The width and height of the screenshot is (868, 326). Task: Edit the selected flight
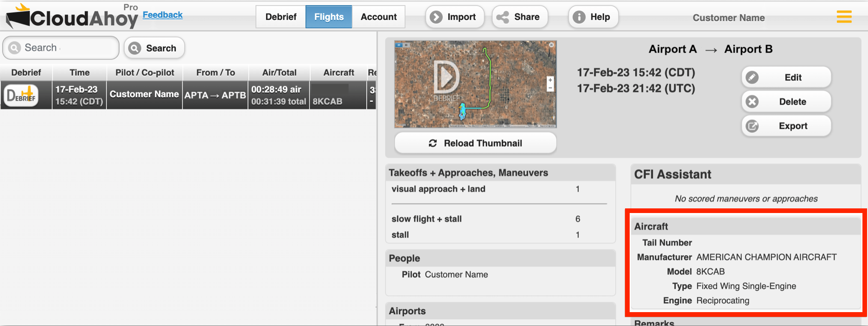(x=786, y=77)
